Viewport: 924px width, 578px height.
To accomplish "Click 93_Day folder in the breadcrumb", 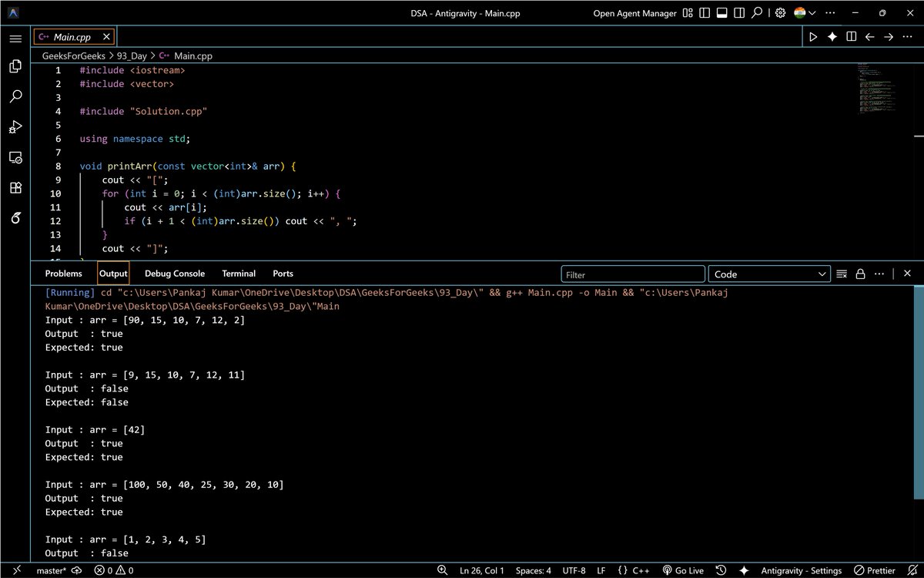I will coord(132,55).
